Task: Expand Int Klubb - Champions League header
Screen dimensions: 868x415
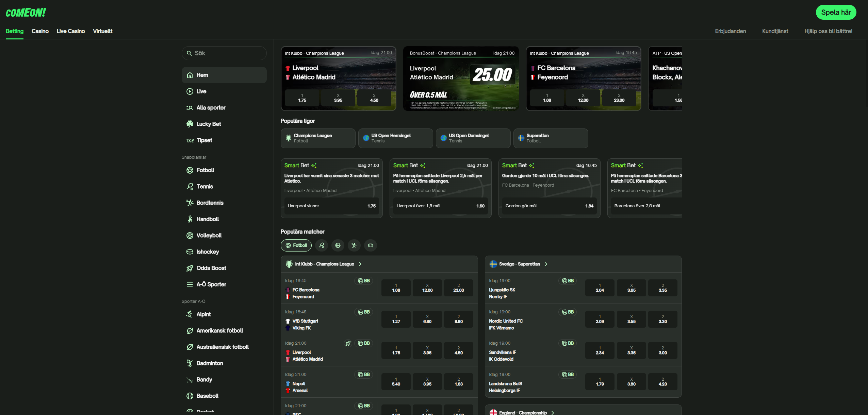Action: click(x=379, y=264)
